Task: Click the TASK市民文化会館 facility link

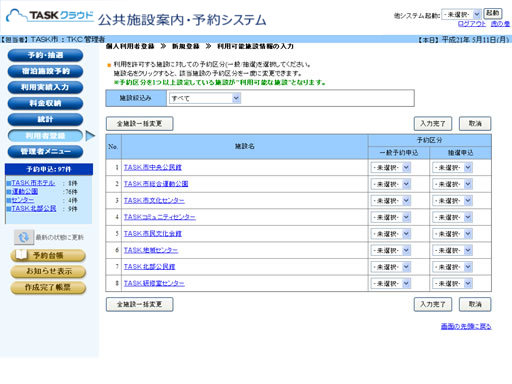Action: click(x=153, y=234)
